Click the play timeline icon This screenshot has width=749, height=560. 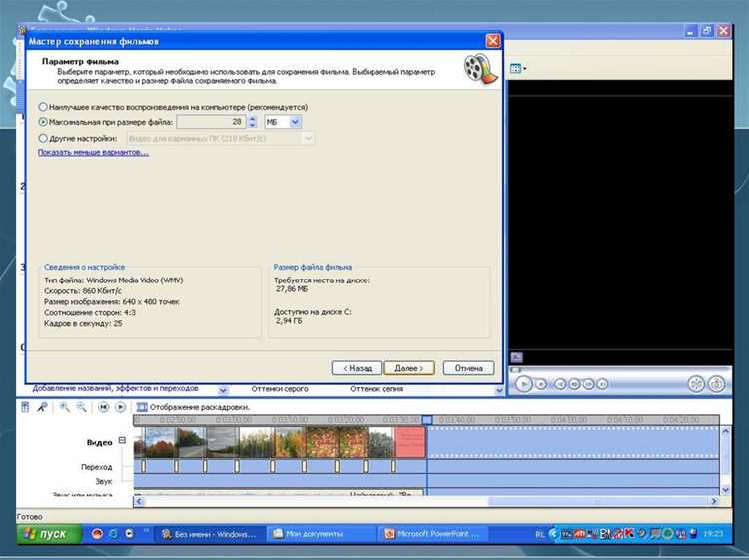click(x=121, y=407)
